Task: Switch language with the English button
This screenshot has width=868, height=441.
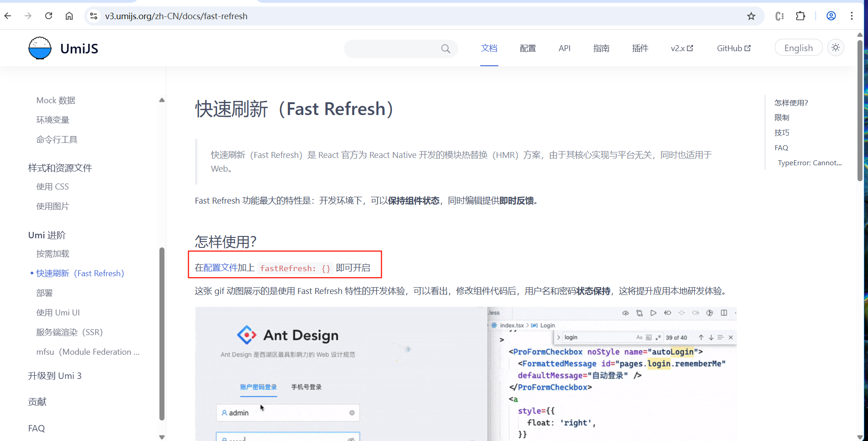Action: [798, 48]
